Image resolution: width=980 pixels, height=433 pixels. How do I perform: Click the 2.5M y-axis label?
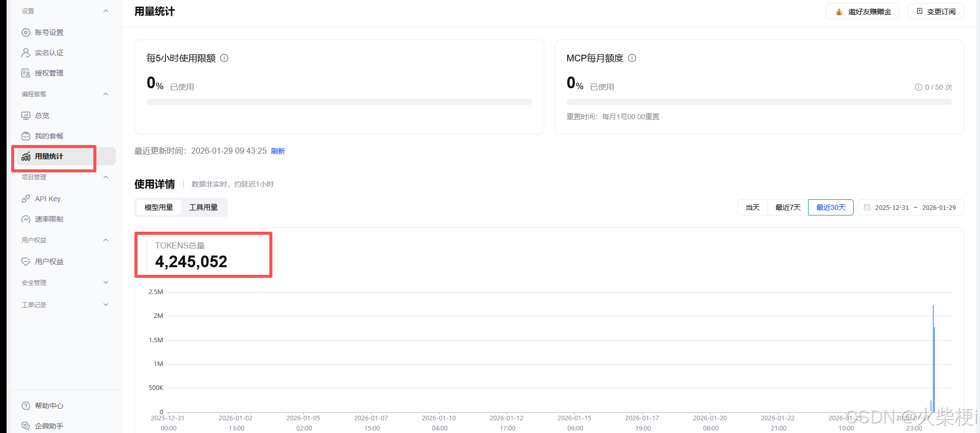pyautogui.click(x=156, y=292)
